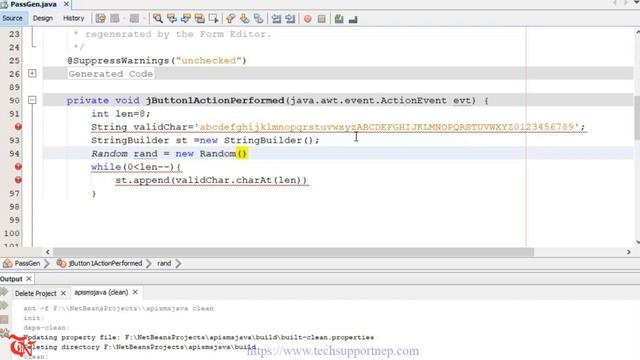
Task: Click the Comment code icon
Action: (x=339, y=18)
